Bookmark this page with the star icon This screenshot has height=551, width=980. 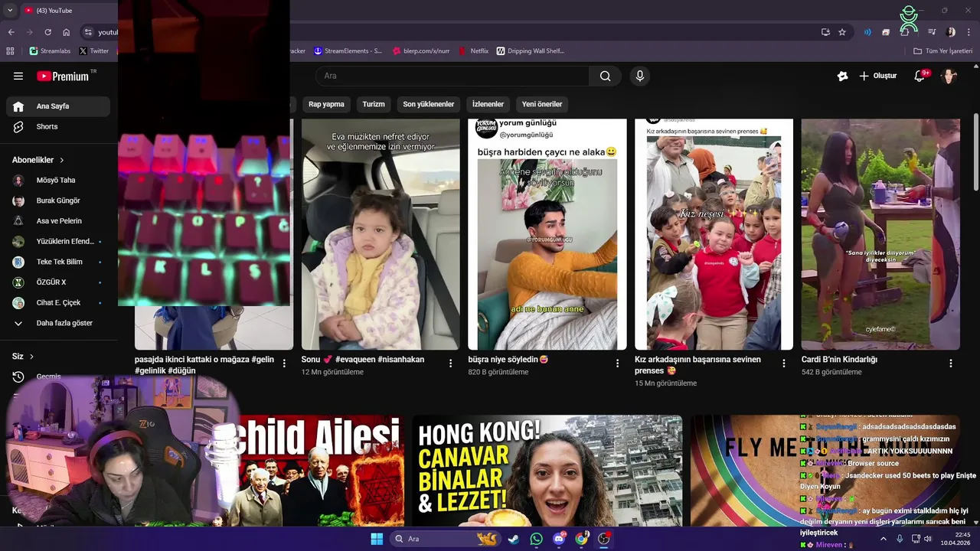(x=842, y=32)
